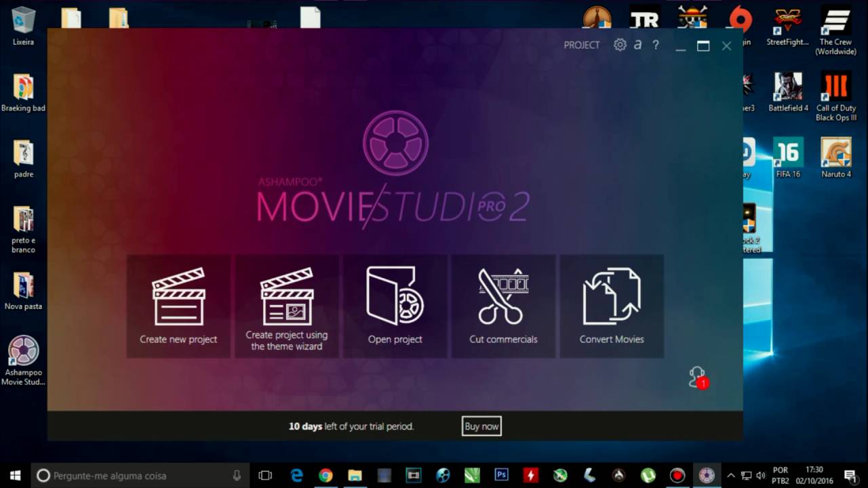
Task: Select the Lixeira recycle bin desktop icon
Action: click(23, 26)
